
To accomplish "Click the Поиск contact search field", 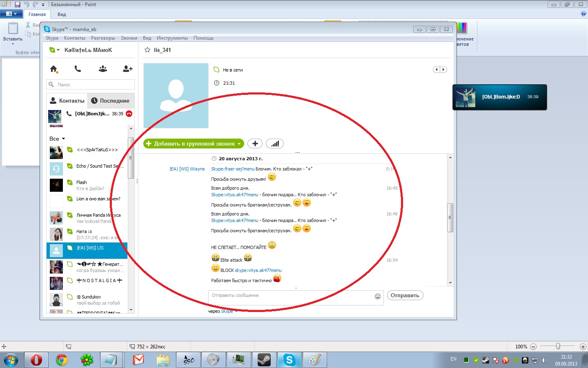I will click(x=91, y=85).
